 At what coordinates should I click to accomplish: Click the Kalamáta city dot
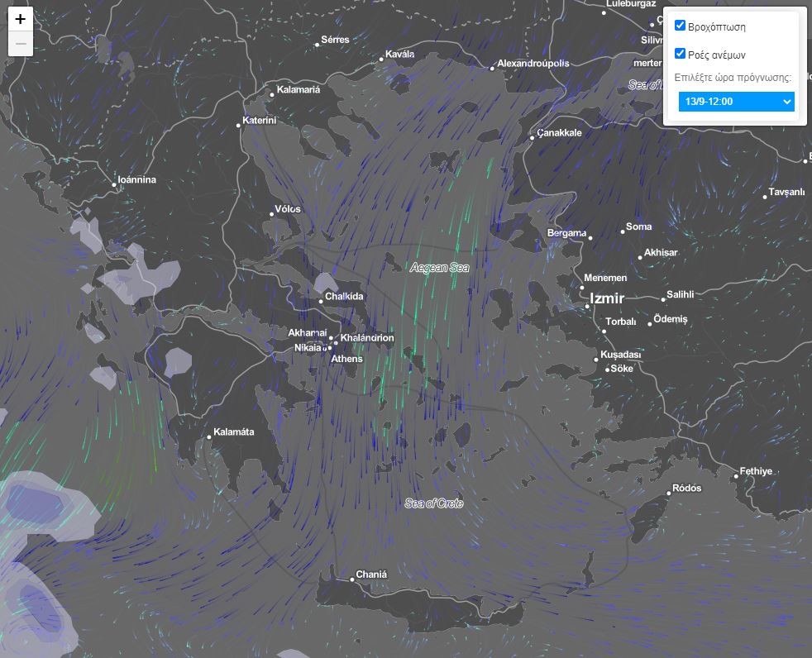coord(209,437)
